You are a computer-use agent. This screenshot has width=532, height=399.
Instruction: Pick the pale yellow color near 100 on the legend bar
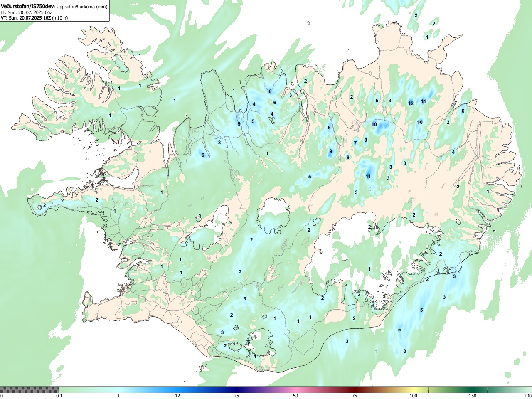click(414, 389)
